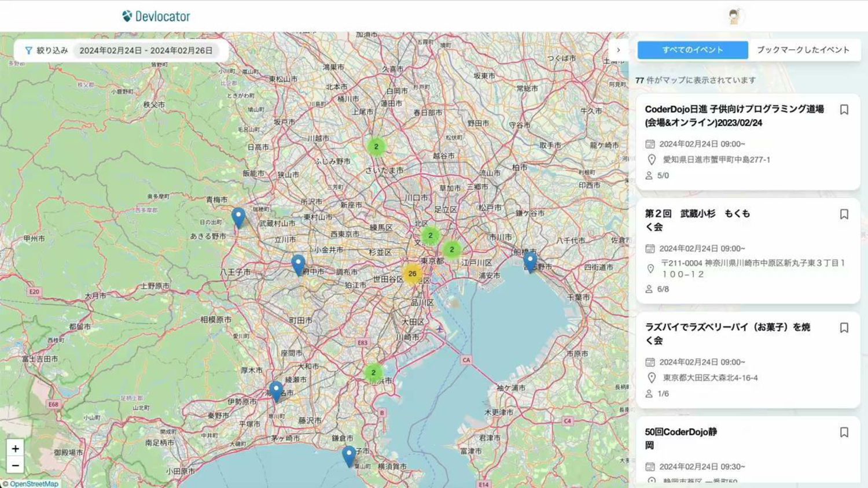Bookmark the 武蔵小杉 もくもく会 event
This screenshot has height=488, width=868.
tap(844, 215)
